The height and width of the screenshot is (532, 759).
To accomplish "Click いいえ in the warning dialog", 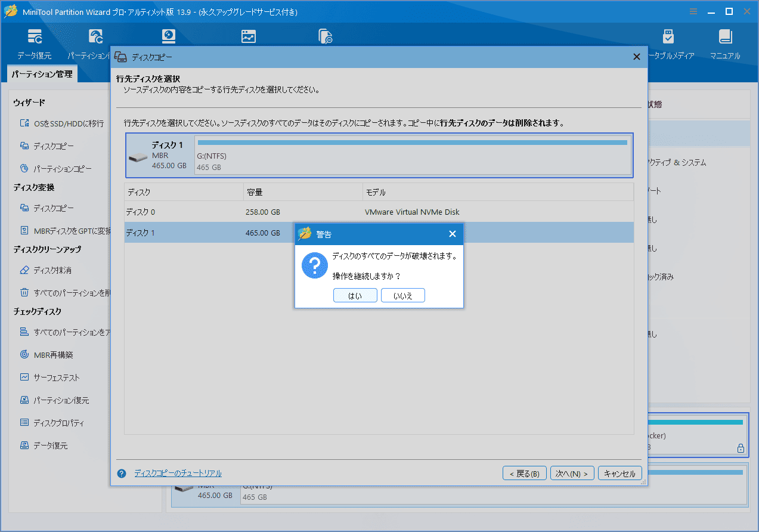I will coord(403,295).
